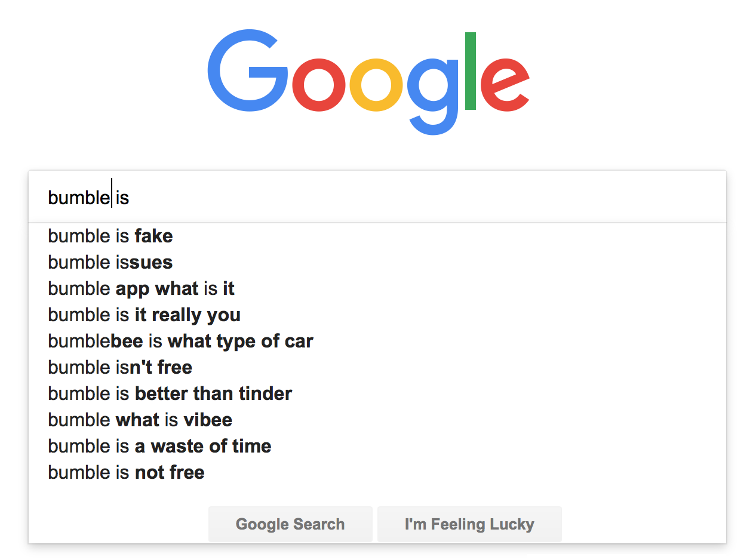Select 'bumble is a waste of time'
Screen dimensions: 756x560
(x=159, y=447)
